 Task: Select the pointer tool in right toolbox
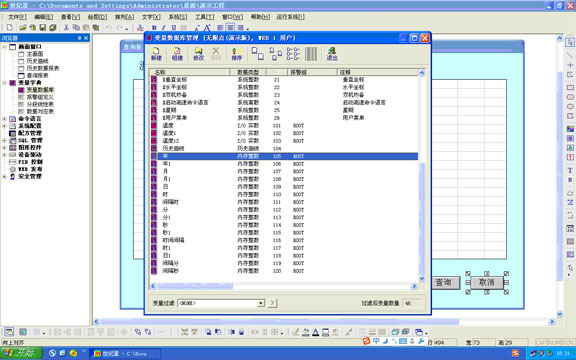coord(570,42)
